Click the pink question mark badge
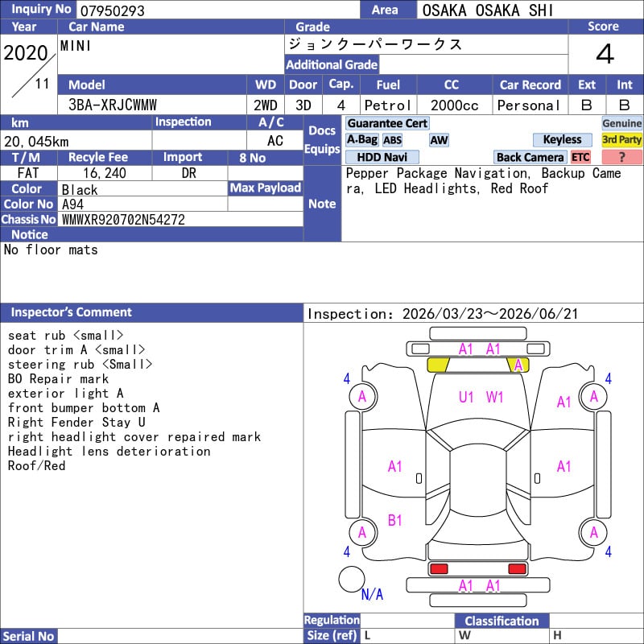The image size is (644, 644). point(621,157)
